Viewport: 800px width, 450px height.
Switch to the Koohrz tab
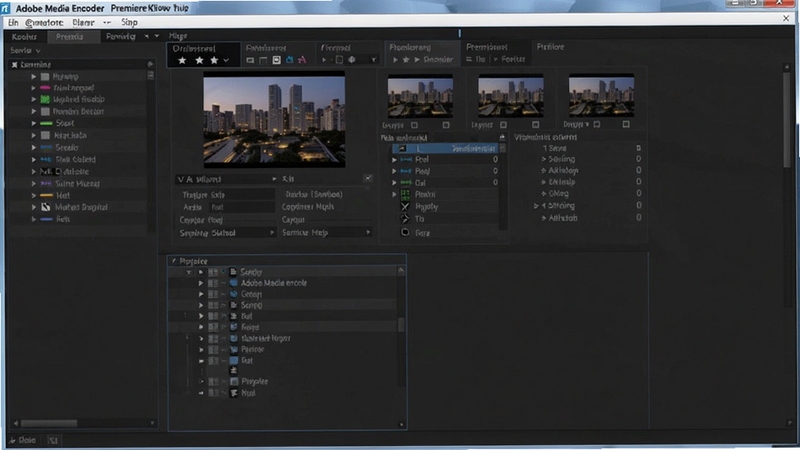(x=24, y=37)
